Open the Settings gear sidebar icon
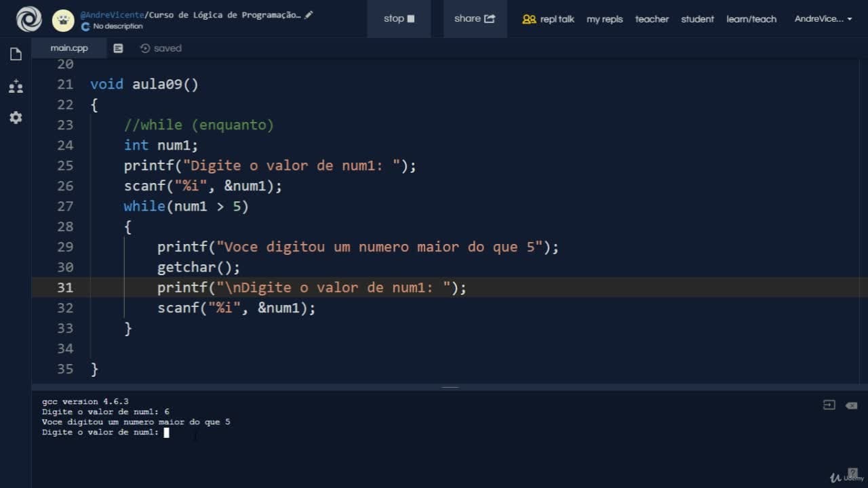The height and width of the screenshot is (488, 868). coord(16,117)
